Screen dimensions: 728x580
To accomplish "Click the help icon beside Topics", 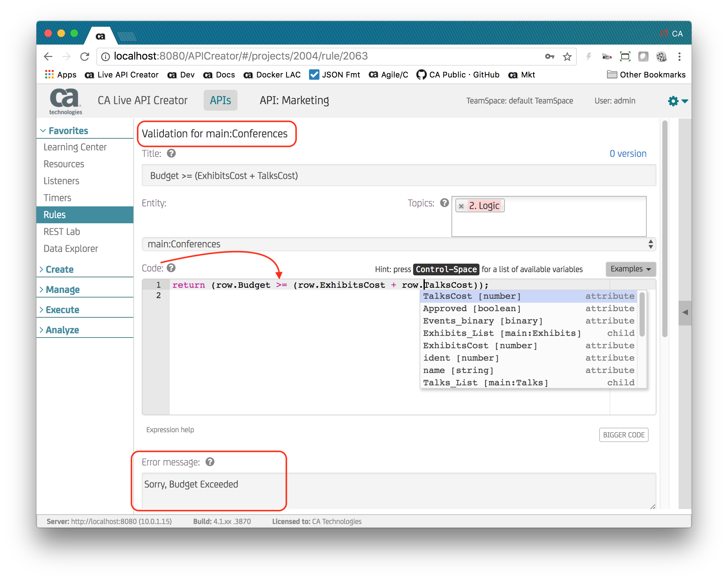I will [444, 203].
